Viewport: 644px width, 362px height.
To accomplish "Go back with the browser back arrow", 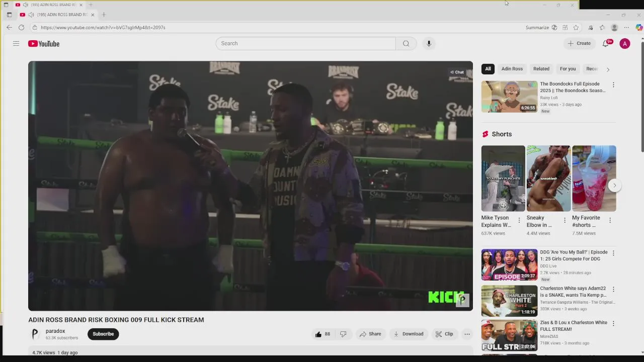I will coord(9,27).
